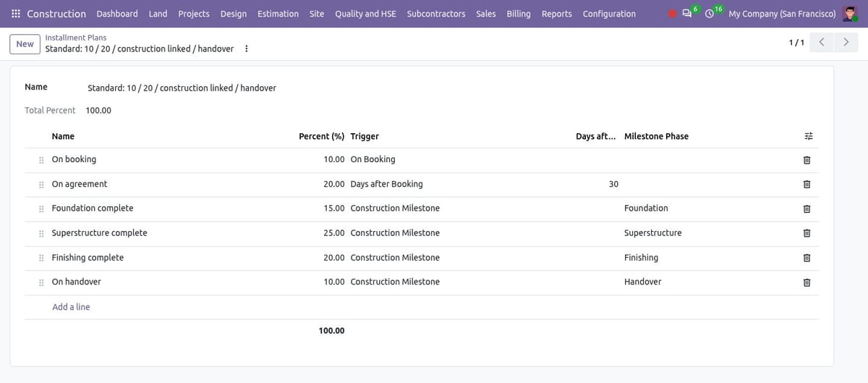Open the Site menu

point(317,14)
